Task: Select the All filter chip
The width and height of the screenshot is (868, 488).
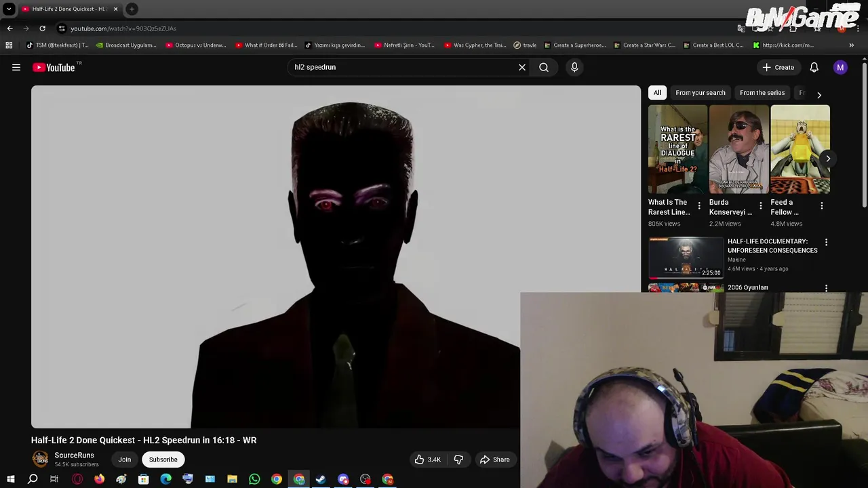Action: 657,93
